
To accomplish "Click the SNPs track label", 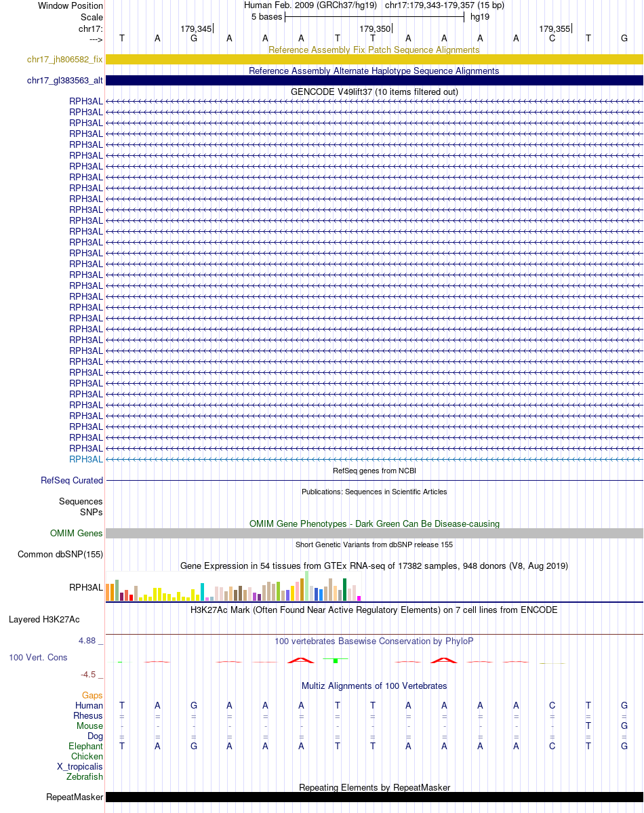I will 92,512.
